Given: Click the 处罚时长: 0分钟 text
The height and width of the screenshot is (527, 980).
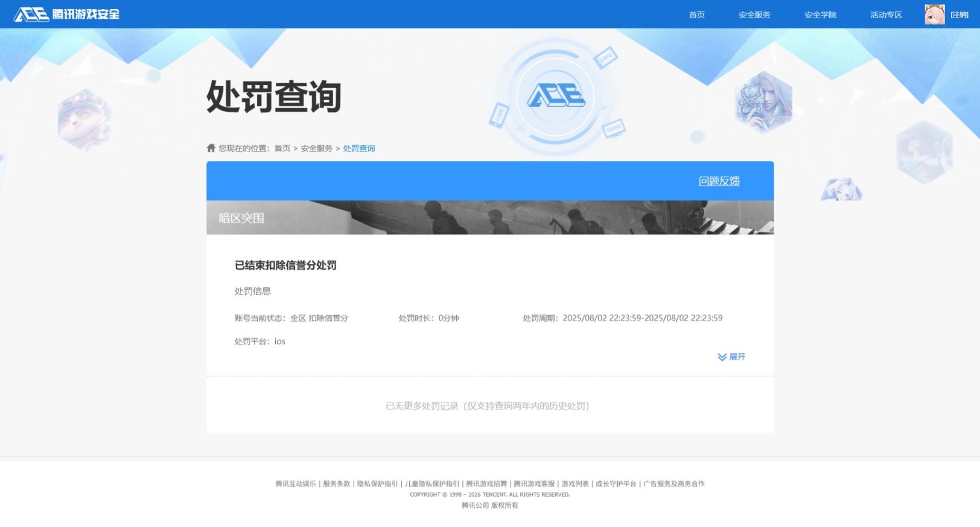Looking at the screenshot, I should [x=428, y=318].
